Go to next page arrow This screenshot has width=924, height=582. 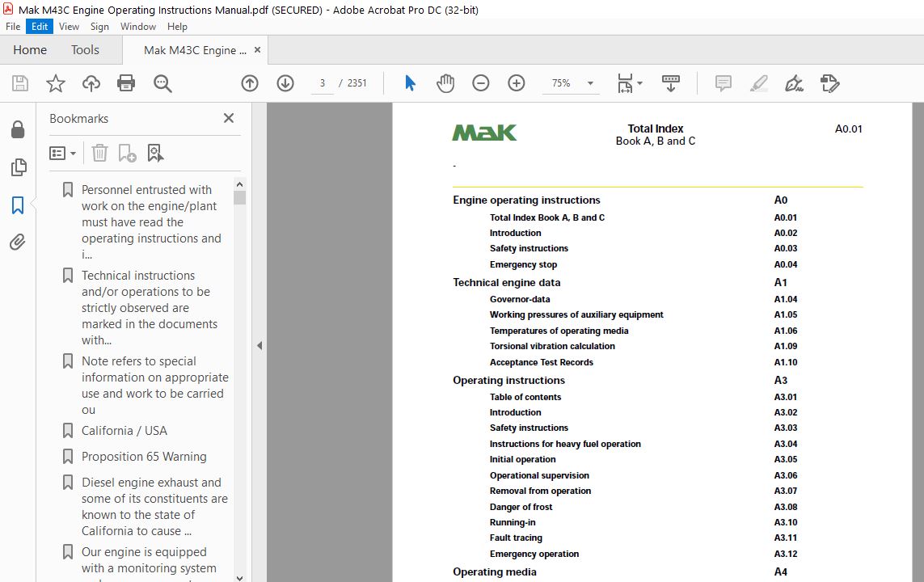[285, 83]
